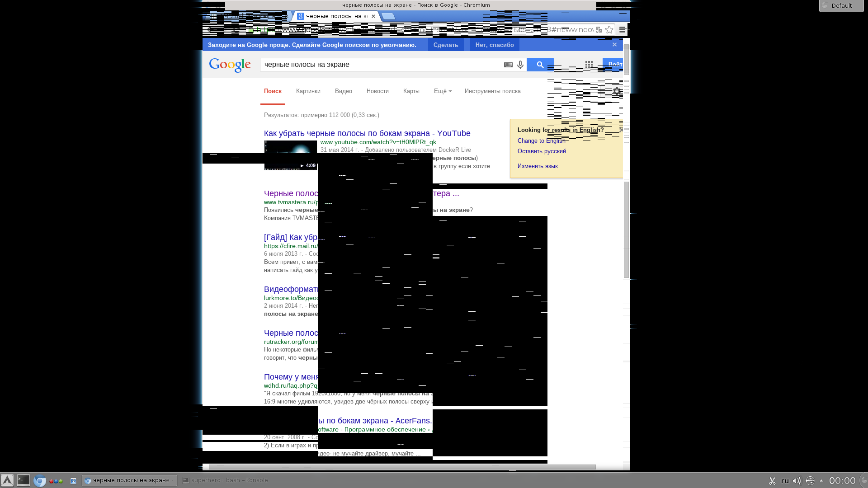This screenshot has width=868, height=488.
Task: Select the 'черные полосы на экране' browser tab
Action: 337,16
